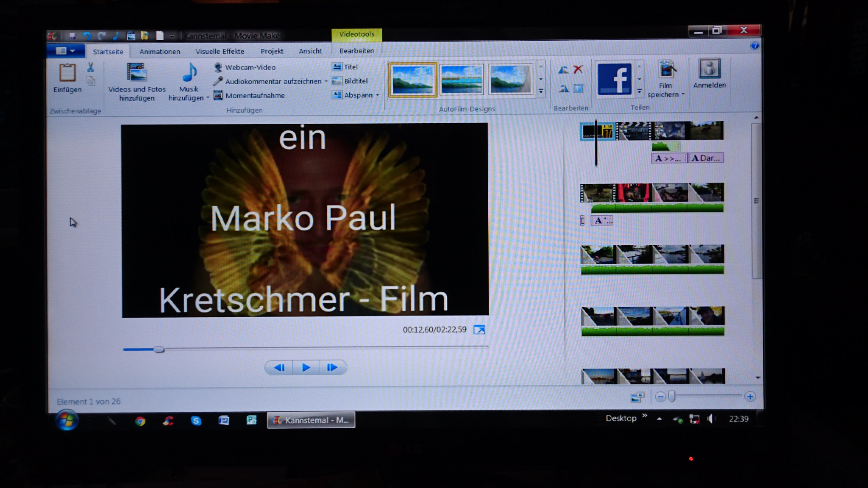Open the Ansicht tab

pos(310,51)
